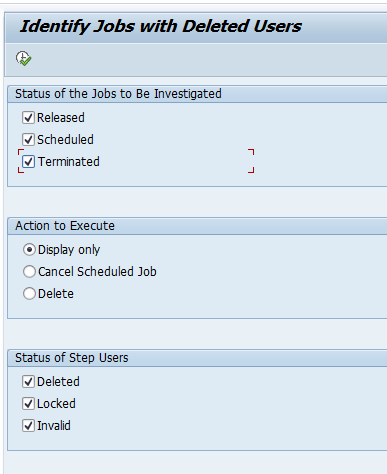This screenshot has height=474, width=387.
Task: Disable the Deleted step users checkbox
Action: [28, 382]
